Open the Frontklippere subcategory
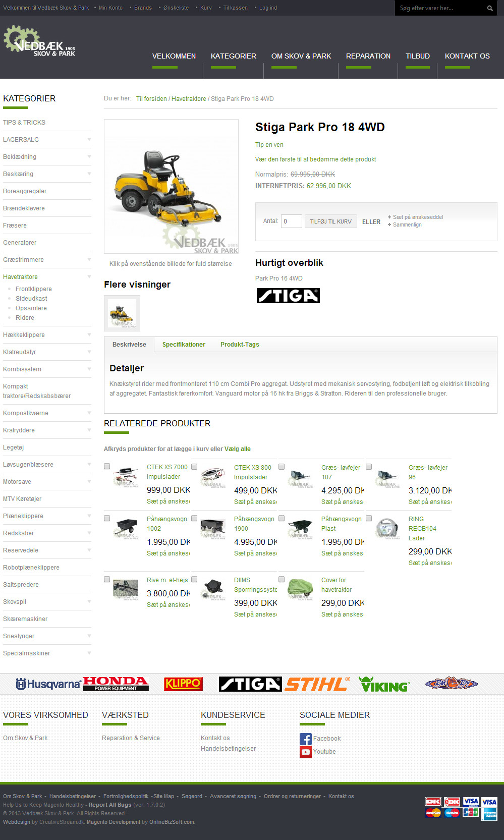 [34, 289]
